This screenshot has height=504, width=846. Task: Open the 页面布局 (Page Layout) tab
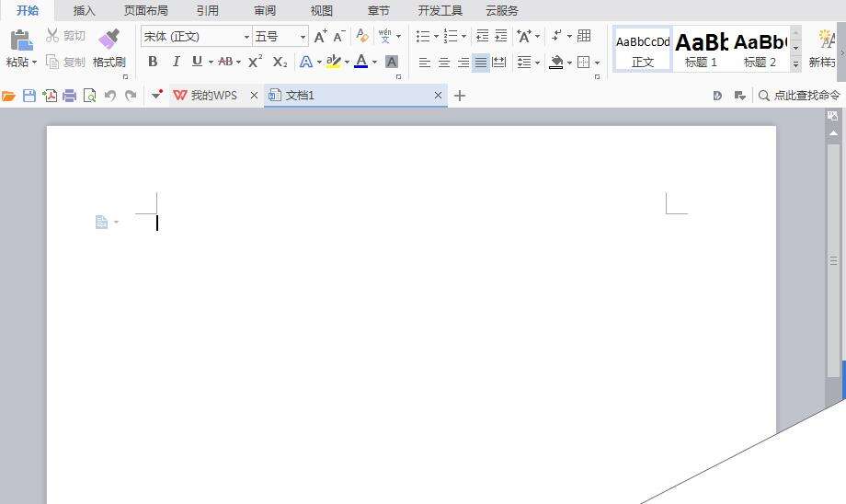click(x=145, y=10)
